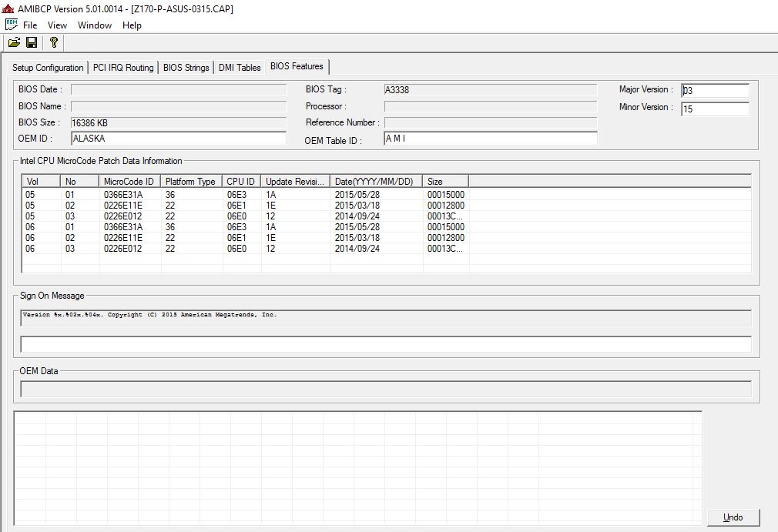Viewport: 778px width, 532px height.
Task: Open the File menu
Action: coord(30,25)
